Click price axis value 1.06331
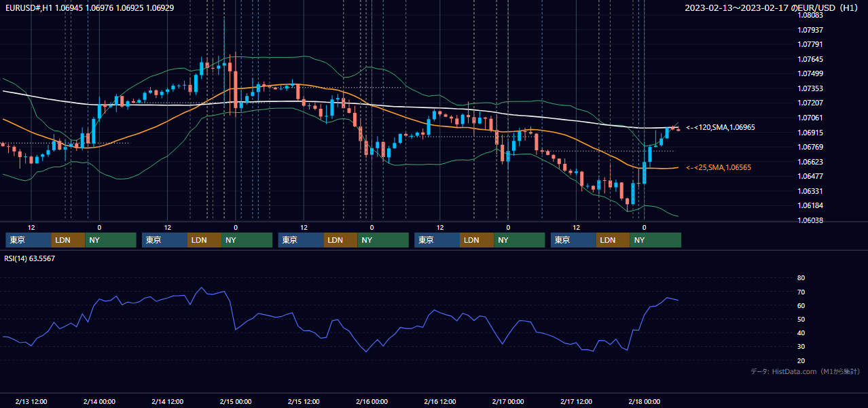Screen dimensions: 868x408 [x=810, y=191]
